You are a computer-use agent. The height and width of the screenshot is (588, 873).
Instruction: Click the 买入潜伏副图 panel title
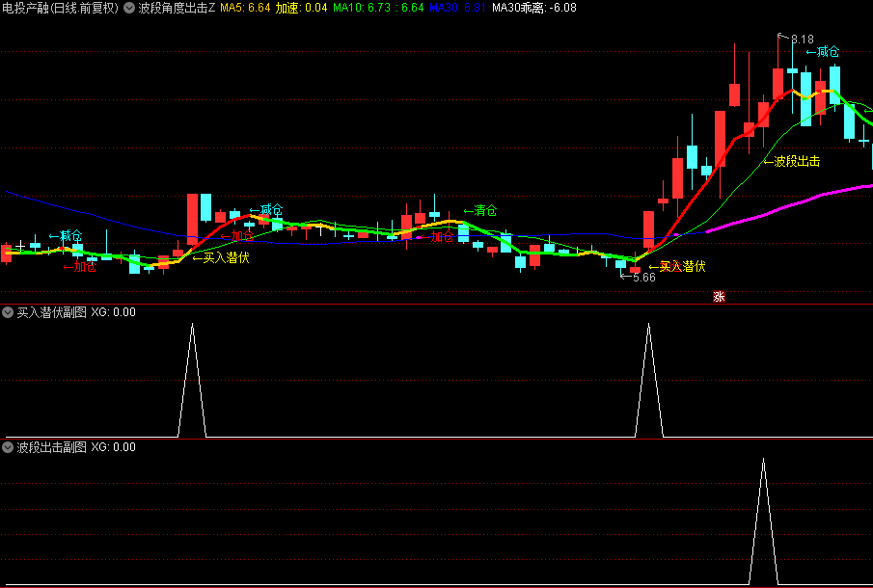[52, 312]
